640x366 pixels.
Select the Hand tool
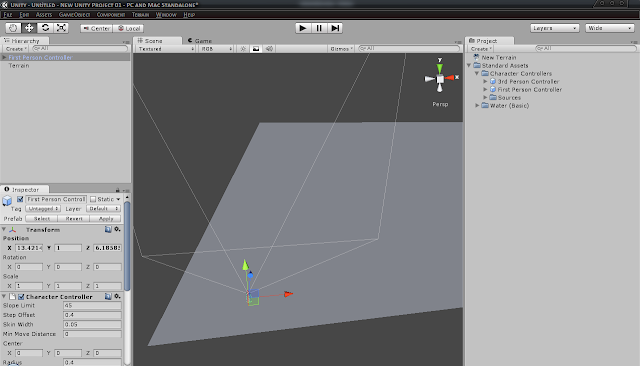pyautogui.click(x=13, y=28)
